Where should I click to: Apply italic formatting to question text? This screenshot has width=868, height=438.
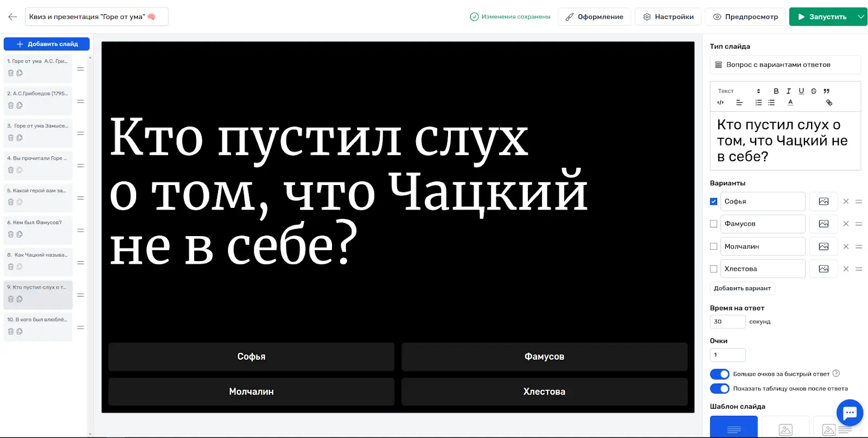pos(788,91)
